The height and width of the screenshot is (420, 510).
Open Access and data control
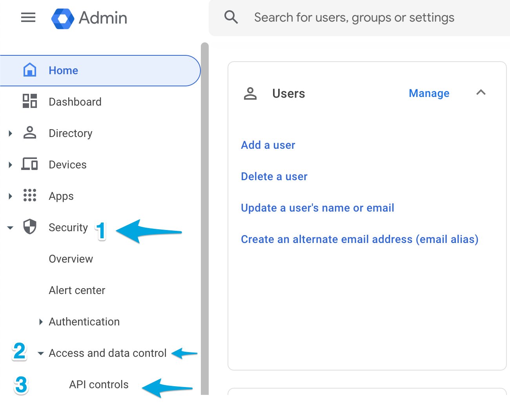108,353
